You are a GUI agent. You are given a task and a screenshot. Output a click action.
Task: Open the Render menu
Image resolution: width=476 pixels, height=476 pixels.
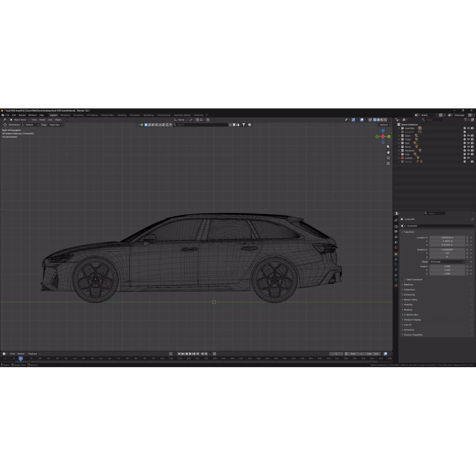tap(22, 115)
